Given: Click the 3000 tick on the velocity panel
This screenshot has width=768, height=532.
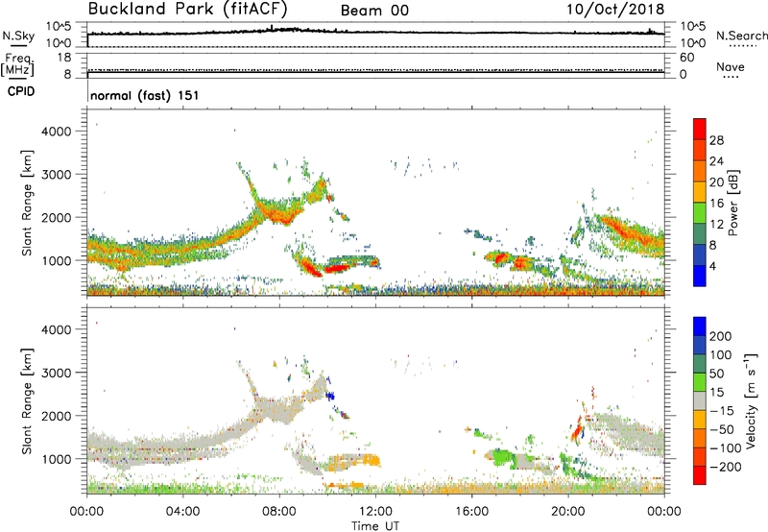Looking at the screenshot, I should click(57, 373).
